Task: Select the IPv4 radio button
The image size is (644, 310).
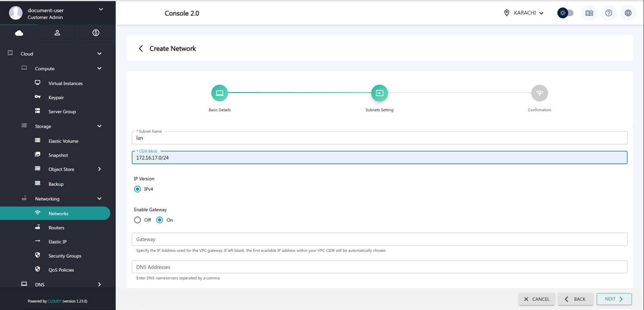Action: [138, 189]
